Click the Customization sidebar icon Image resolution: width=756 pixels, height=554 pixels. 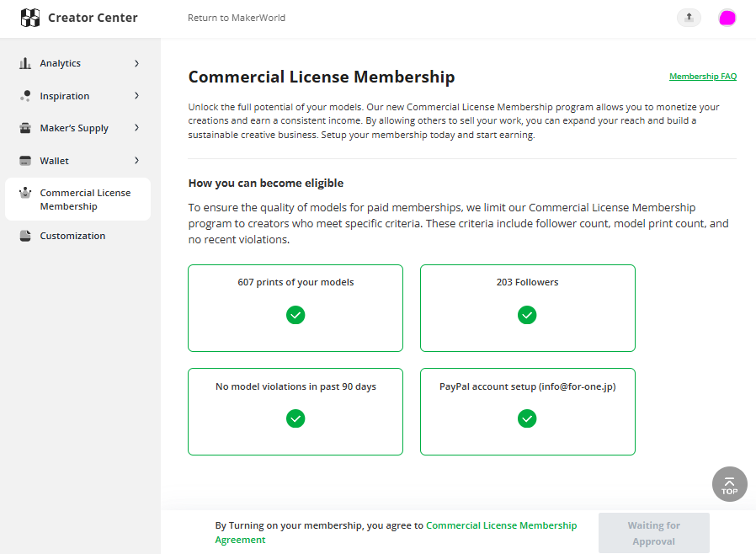(25, 236)
